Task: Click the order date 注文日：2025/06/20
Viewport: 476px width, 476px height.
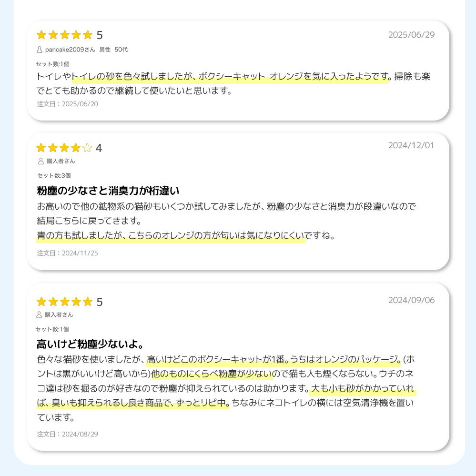Action: [x=68, y=104]
